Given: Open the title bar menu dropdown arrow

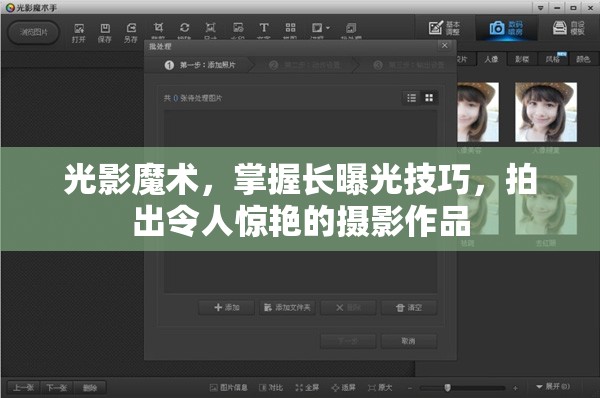Looking at the screenshot, I should point(540,8).
